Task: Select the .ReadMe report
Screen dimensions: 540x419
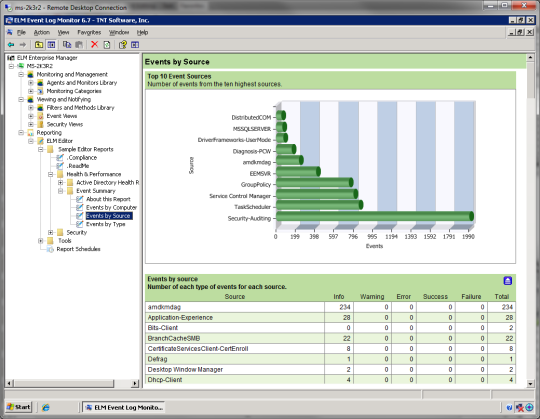Action: 77,166
